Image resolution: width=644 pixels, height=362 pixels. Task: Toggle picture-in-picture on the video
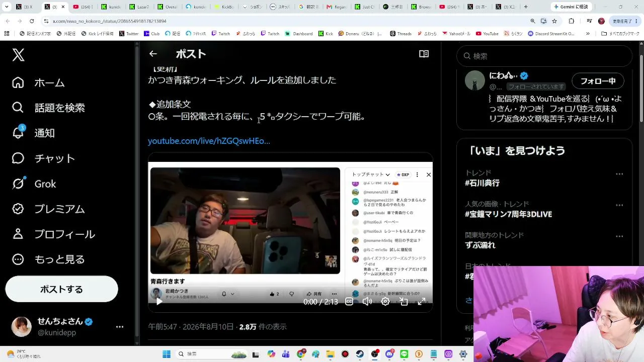[404, 301]
